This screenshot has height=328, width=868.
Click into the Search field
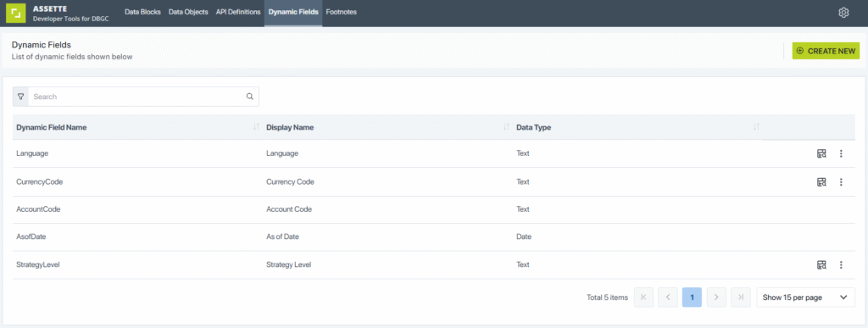click(137, 97)
